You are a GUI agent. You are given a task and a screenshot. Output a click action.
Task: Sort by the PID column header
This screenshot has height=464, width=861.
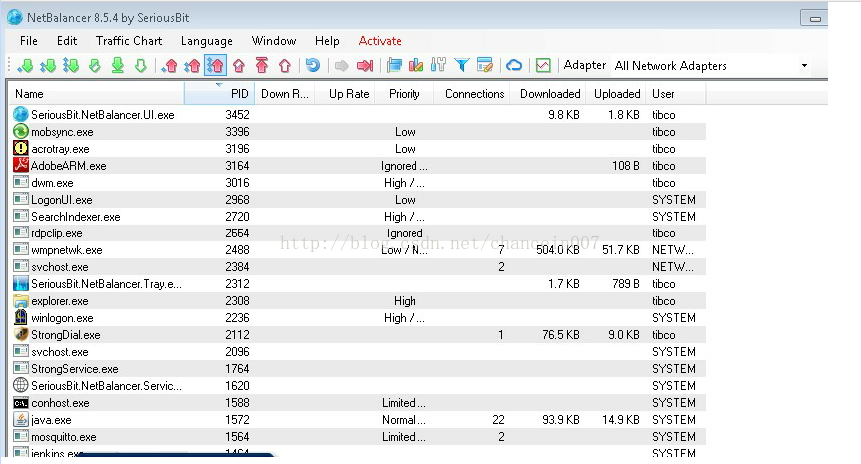click(x=220, y=94)
